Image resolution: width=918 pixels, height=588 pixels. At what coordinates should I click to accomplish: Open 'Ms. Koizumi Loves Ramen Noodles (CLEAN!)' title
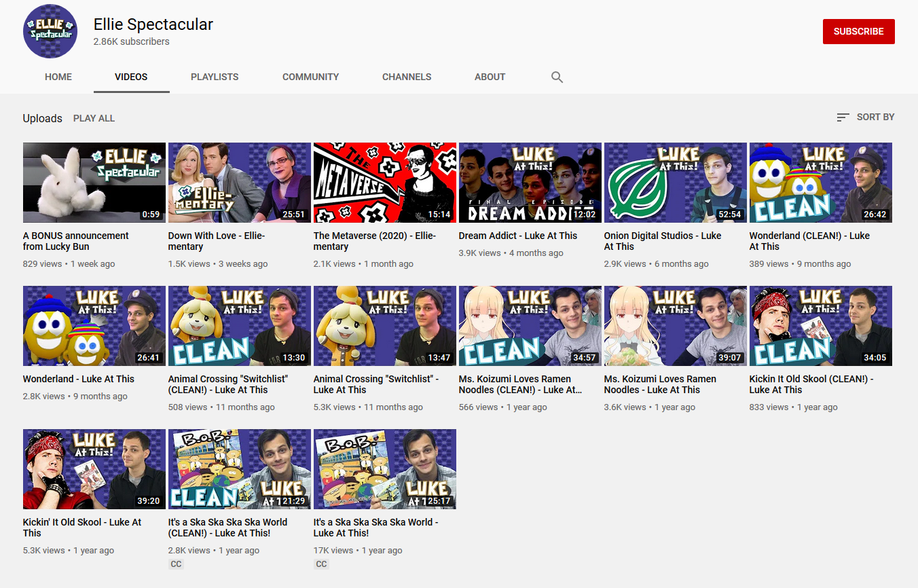coord(520,384)
